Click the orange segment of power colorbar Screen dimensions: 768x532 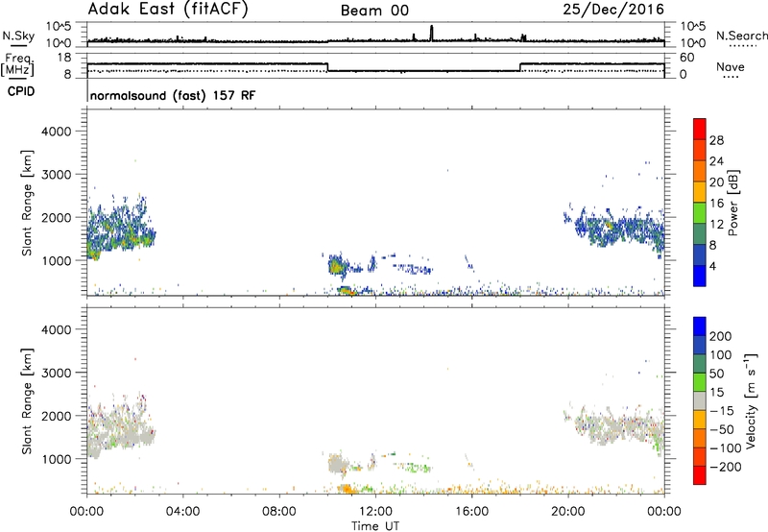point(700,170)
